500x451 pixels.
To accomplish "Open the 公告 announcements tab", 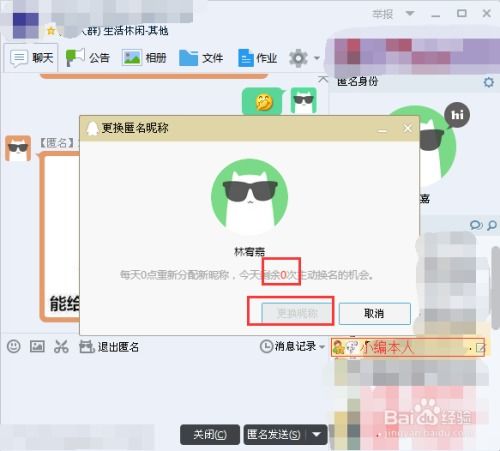I will pyautogui.click(x=88, y=58).
